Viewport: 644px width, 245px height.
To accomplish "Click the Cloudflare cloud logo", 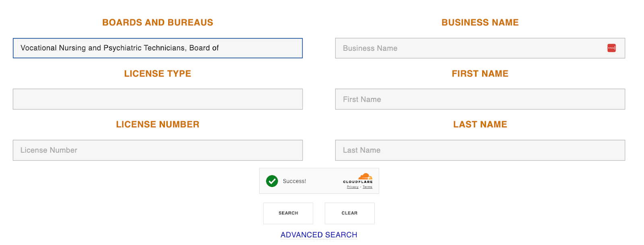I will [365, 176].
